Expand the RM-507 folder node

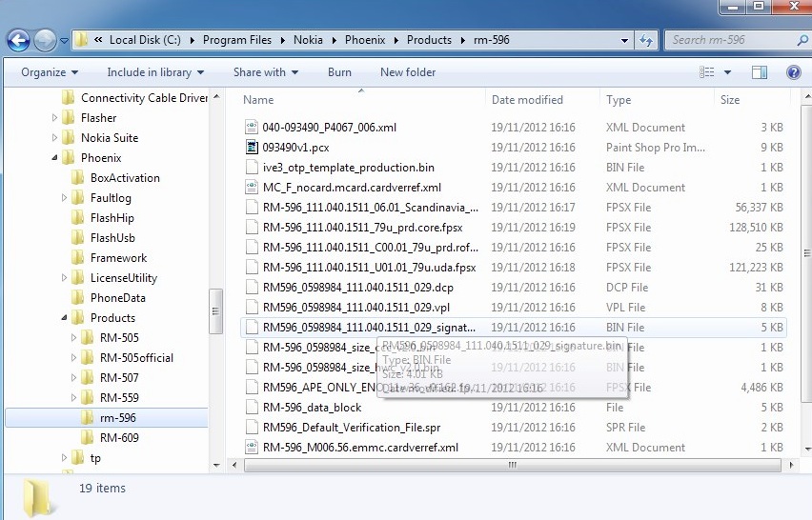(x=73, y=378)
